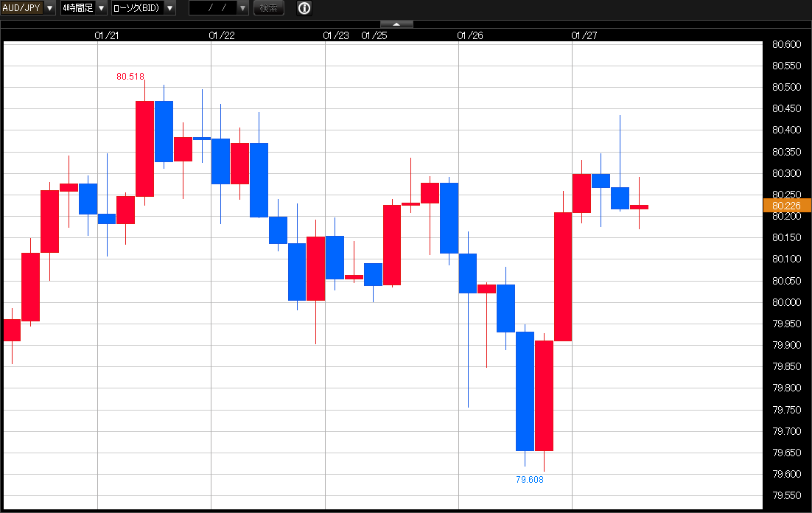812x513 pixels.
Task: Click the 80.600 price axis label
Action: coord(787,44)
